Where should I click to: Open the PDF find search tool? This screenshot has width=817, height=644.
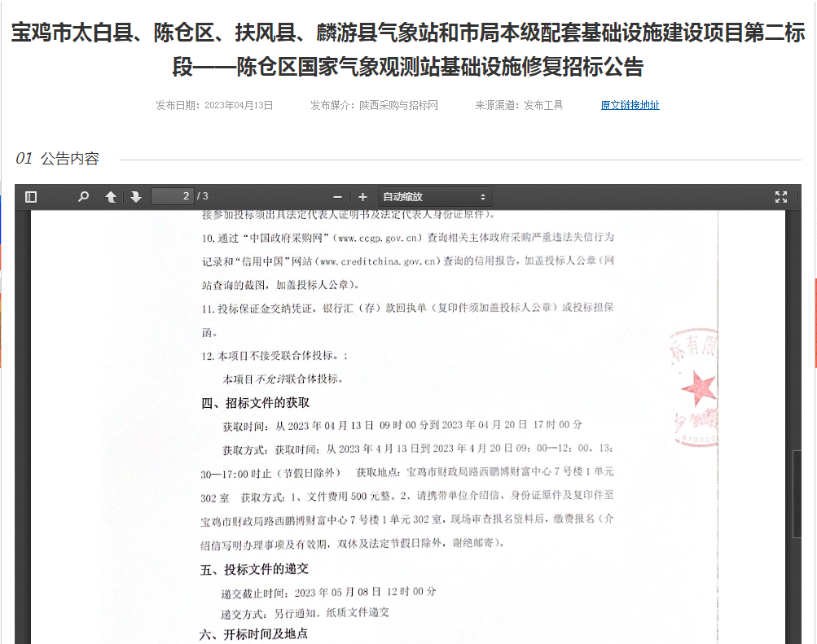[83, 197]
